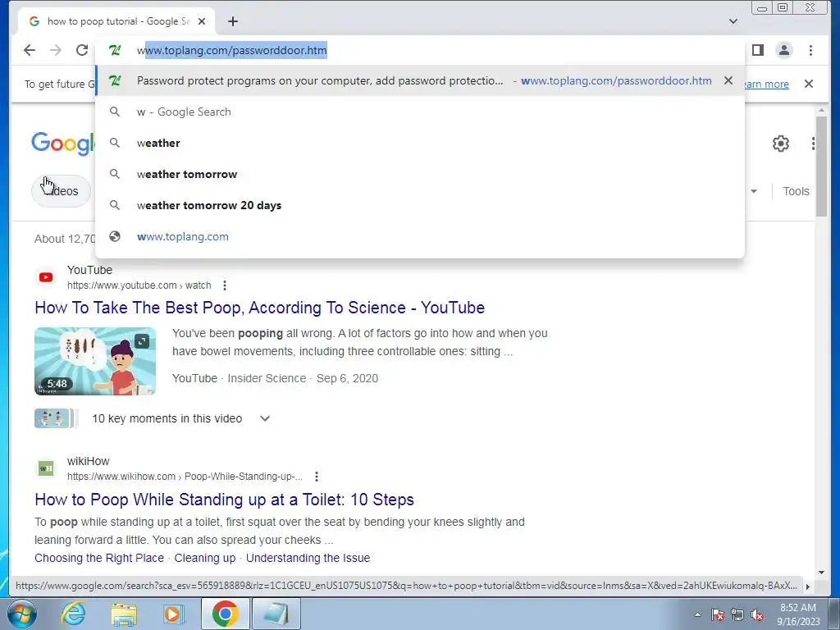840x630 pixels.
Task: Click the YouTube favicon on the first result
Action: click(46, 277)
